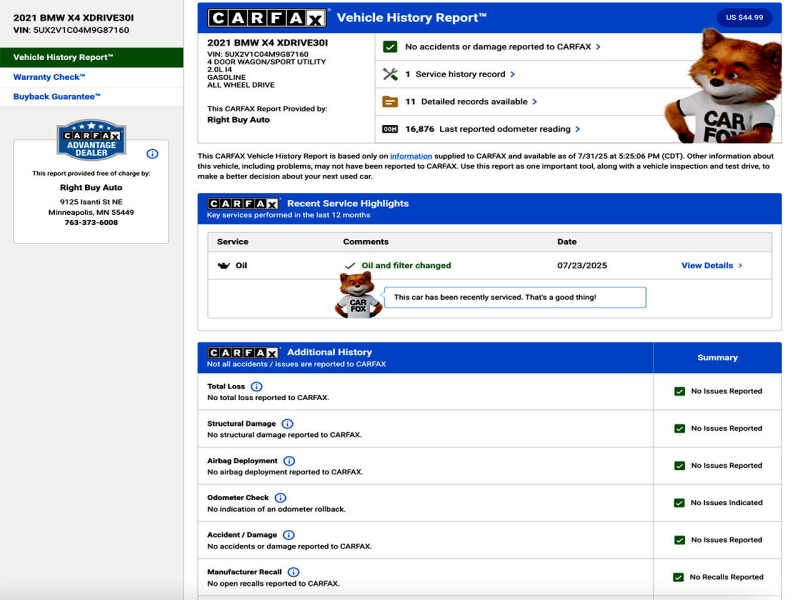Click the 07/23/2025 service date
Screen dimensions: 800x600
(x=582, y=265)
